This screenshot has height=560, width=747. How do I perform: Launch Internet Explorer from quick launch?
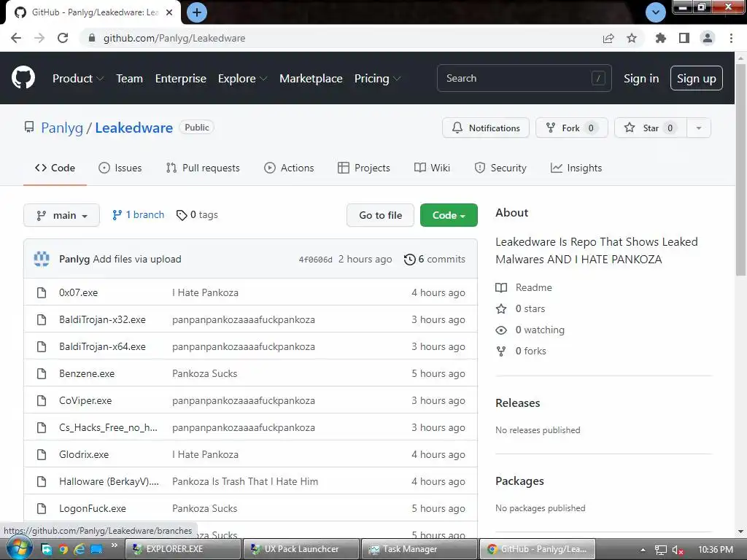(79, 549)
